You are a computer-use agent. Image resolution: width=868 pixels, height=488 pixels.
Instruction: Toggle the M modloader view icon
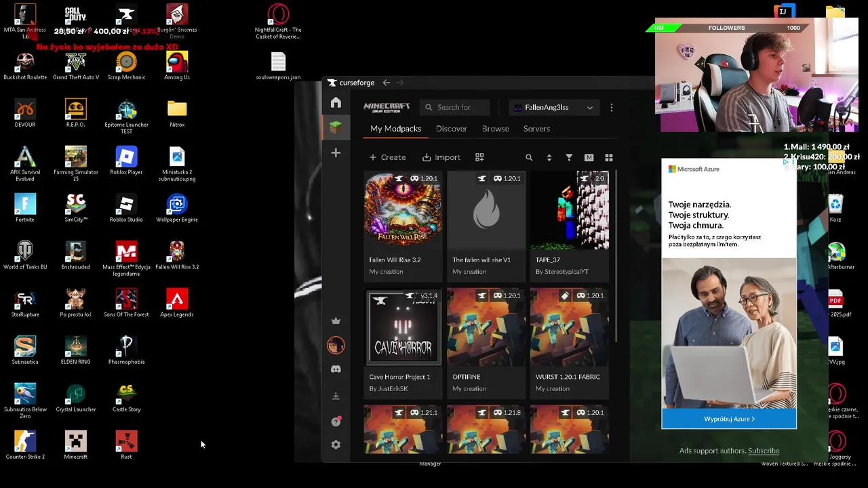(589, 157)
